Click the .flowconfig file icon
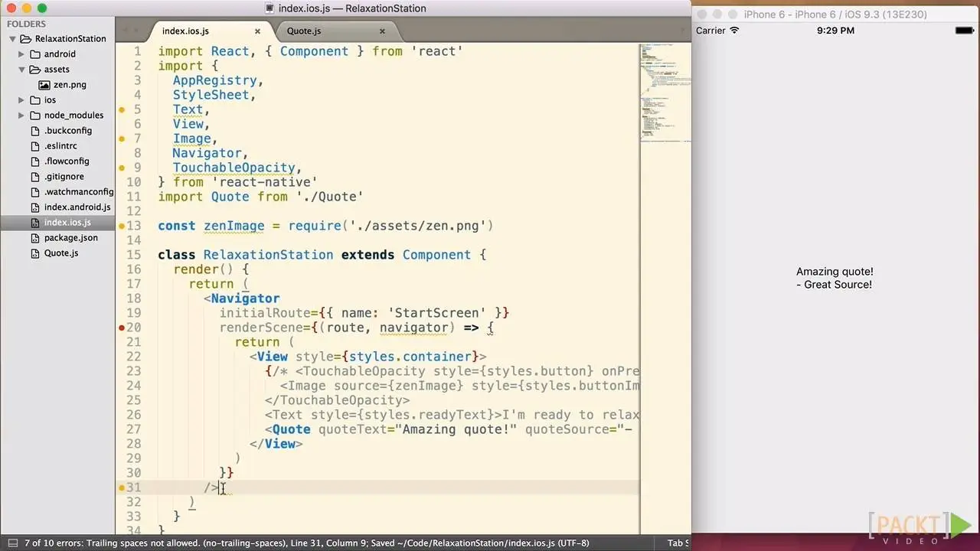This screenshot has height=551, width=980. click(x=35, y=161)
